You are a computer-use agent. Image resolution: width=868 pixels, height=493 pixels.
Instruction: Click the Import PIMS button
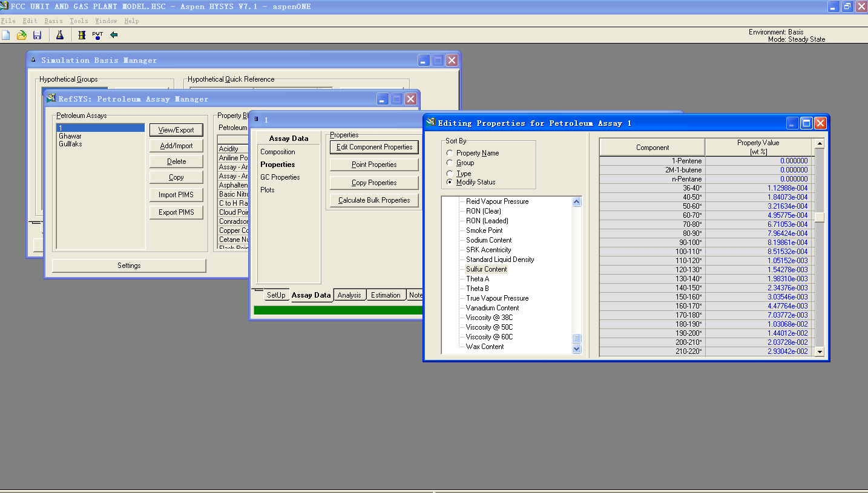pyautogui.click(x=176, y=195)
